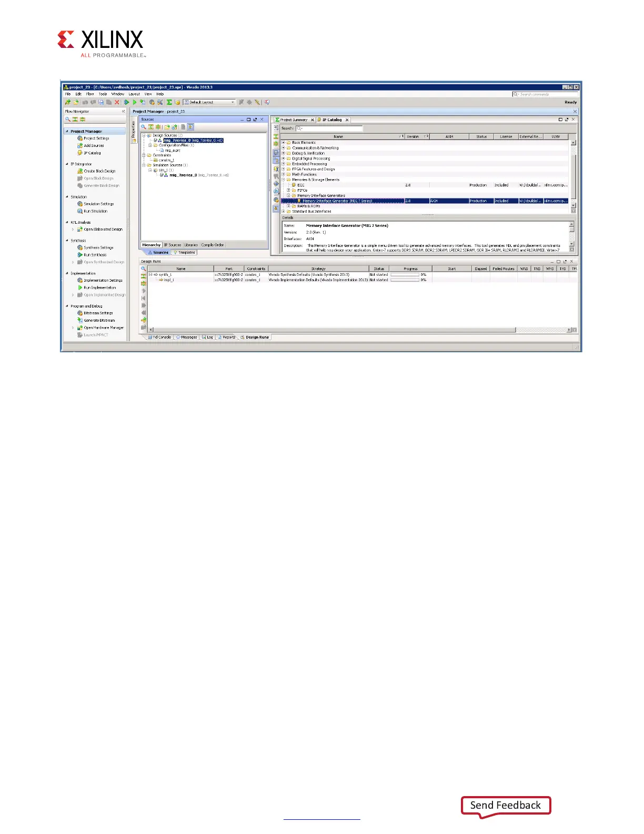Expand the Basic Elements IP category
The image size is (644, 834).
pos(283,143)
